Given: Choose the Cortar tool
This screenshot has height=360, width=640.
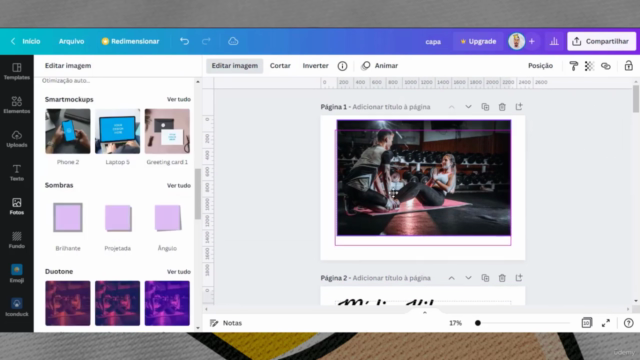Looking at the screenshot, I should (280, 66).
